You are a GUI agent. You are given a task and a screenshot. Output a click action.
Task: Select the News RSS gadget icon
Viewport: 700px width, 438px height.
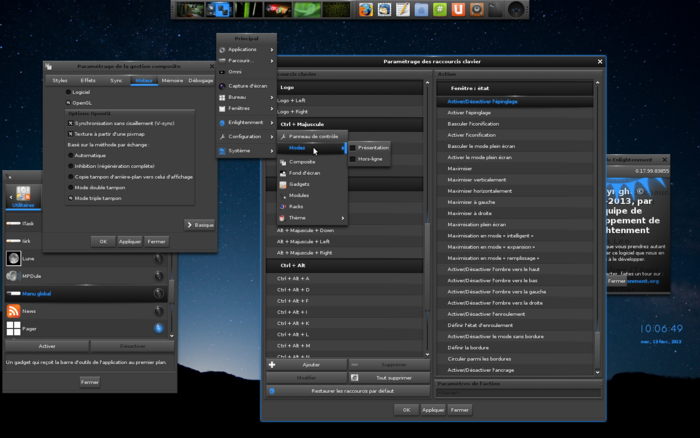[13, 311]
